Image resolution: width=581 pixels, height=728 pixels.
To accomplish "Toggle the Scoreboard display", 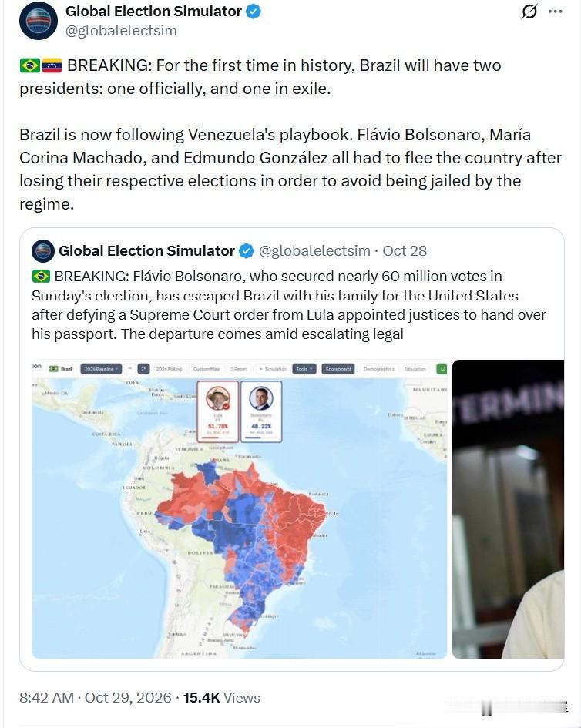I will (x=338, y=369).
